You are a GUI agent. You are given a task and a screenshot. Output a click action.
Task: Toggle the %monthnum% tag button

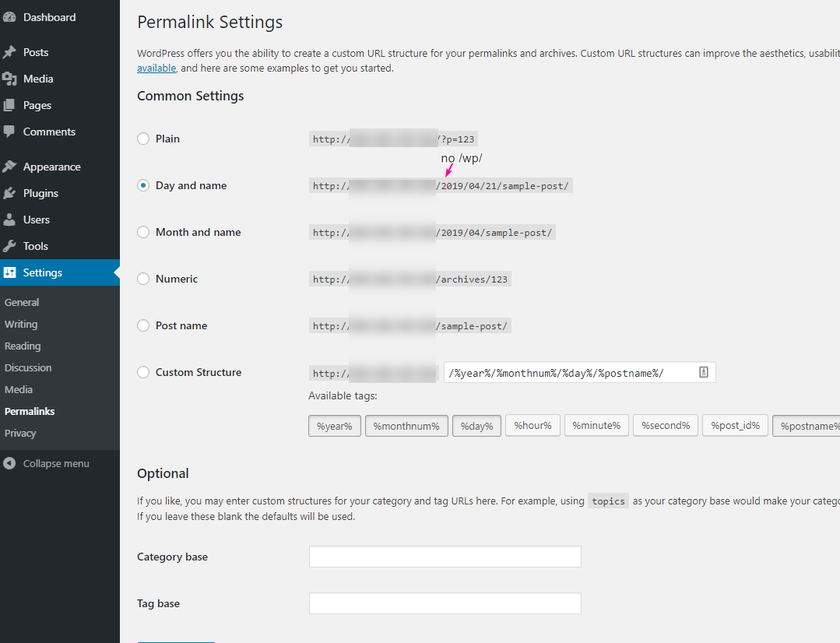406,426
